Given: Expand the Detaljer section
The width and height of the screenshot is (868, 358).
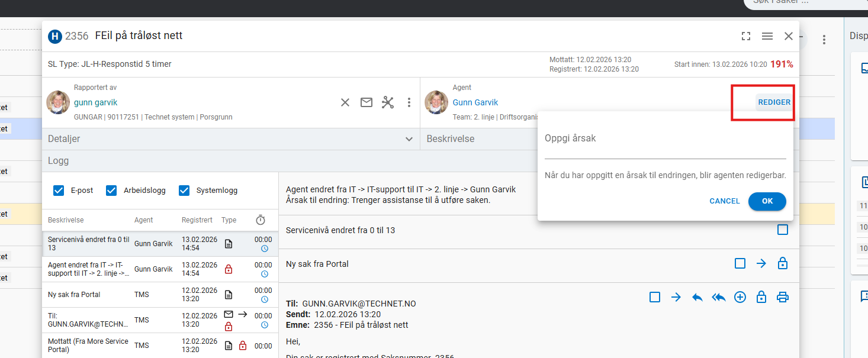Looking at the screenshot, I should coord(409,139).
